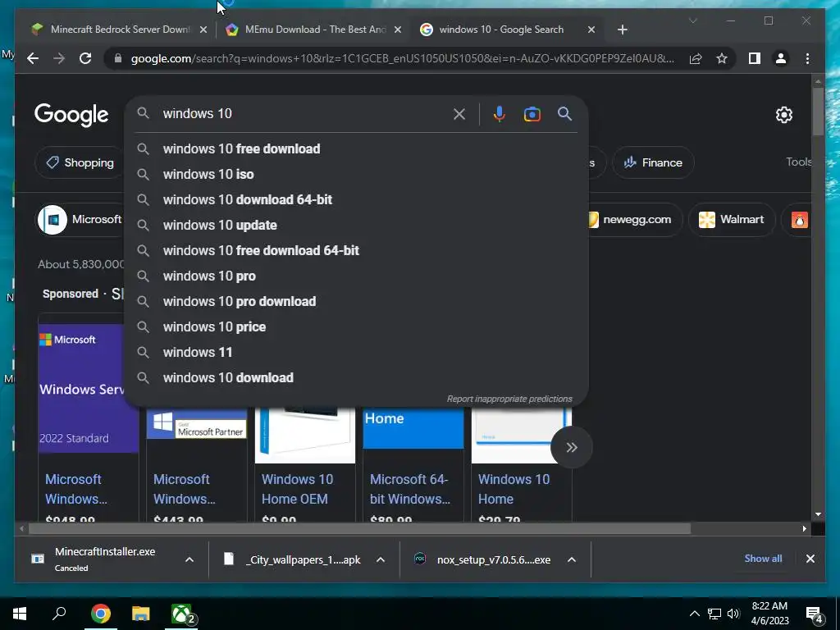Open Windows 10 Home OEM product link
840x630 pixels.
point(297,489)
